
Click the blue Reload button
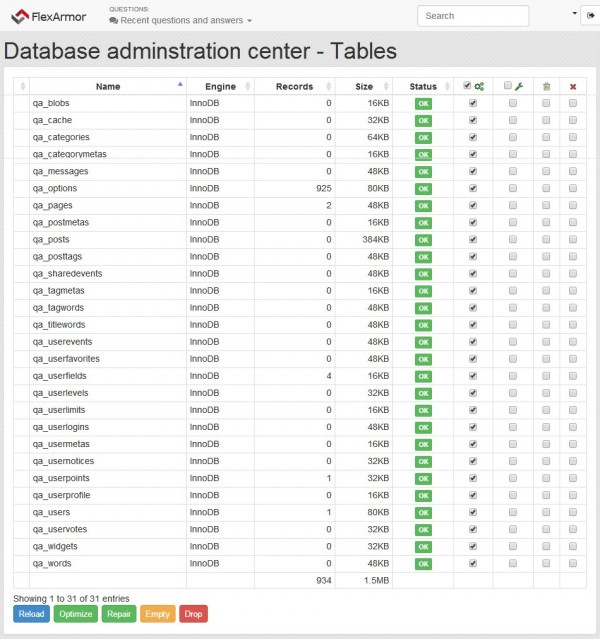click(31, 614)
